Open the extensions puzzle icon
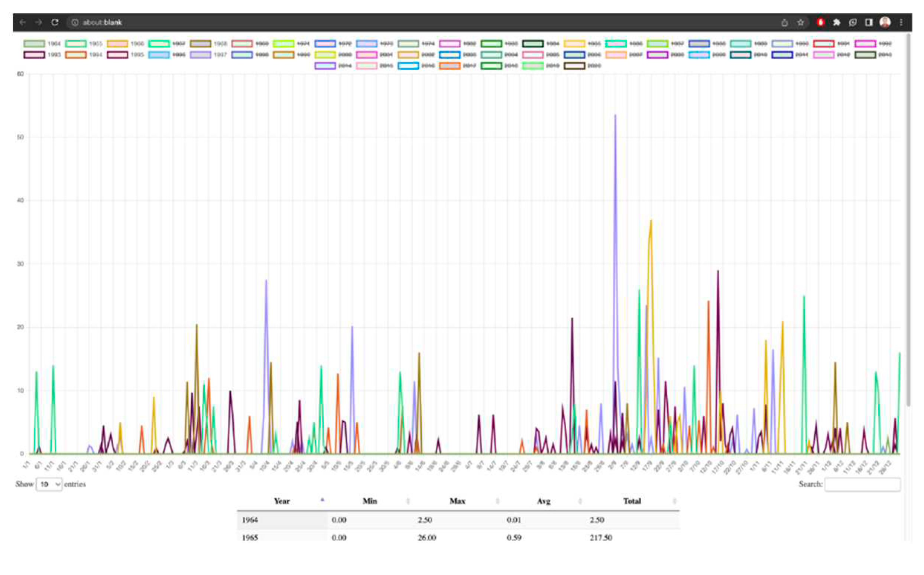The image size is (924, 575). [x=836, y=22]
